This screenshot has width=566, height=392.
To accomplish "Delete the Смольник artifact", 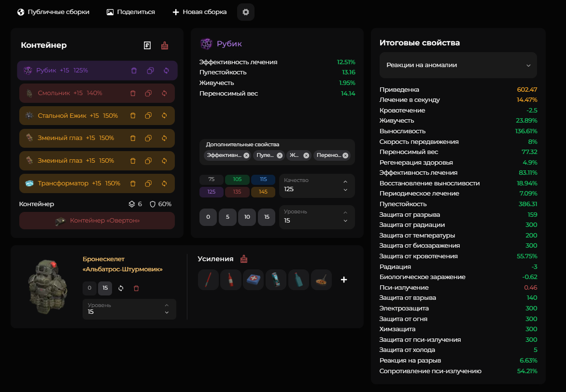I will 133,93.
